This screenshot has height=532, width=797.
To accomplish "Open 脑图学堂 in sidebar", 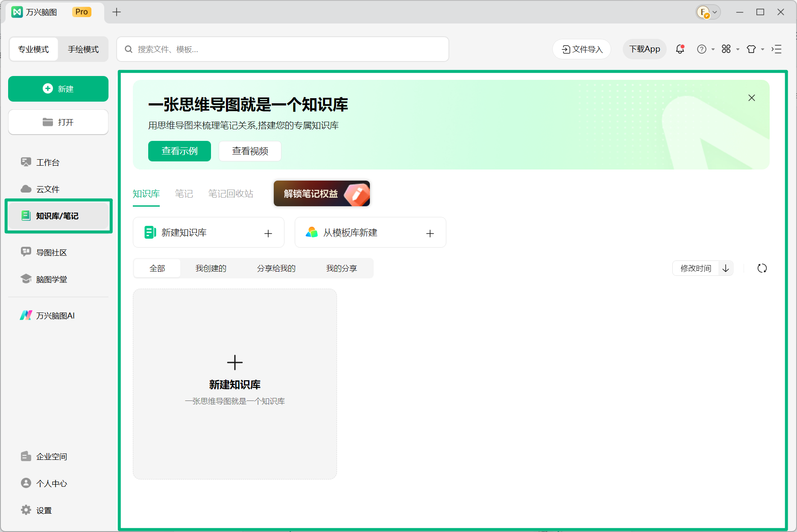I will [58, 279].
